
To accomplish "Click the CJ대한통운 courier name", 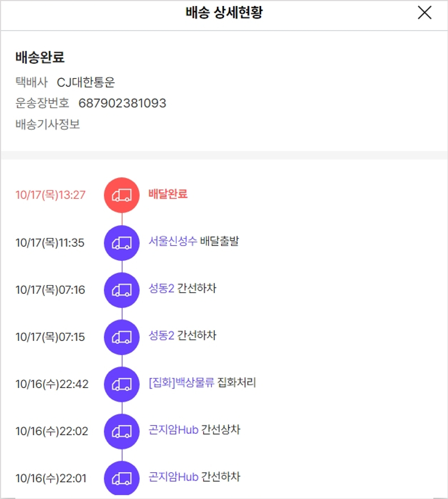I will 85,82.
